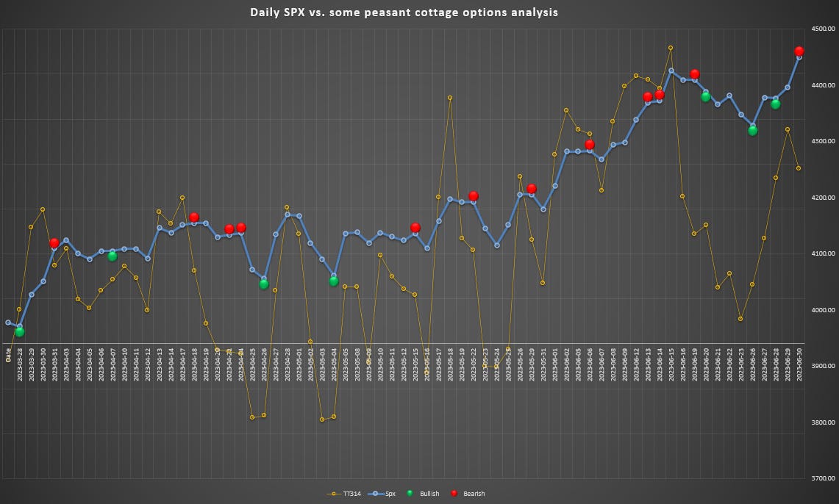The image size is (839, 504).
Task: Select the Spx data point on 2023-06-15
Action: (671, 71)
